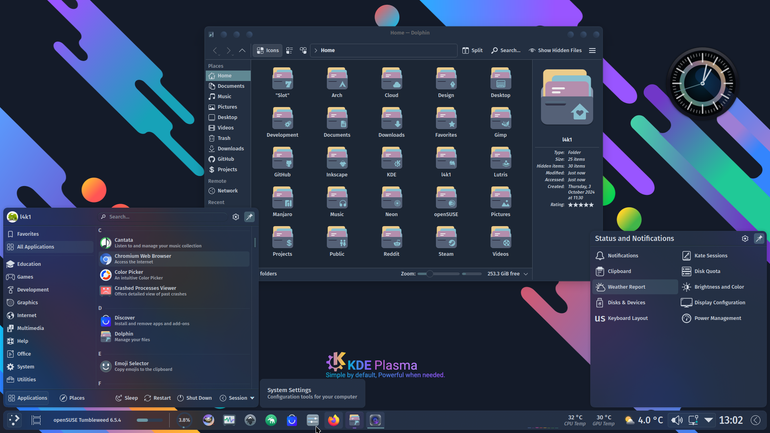Viewport: 770px width, 433px height.
Task: Go up one folder in Dolphin
Action: pyautogui.click(x=242, y=50)
